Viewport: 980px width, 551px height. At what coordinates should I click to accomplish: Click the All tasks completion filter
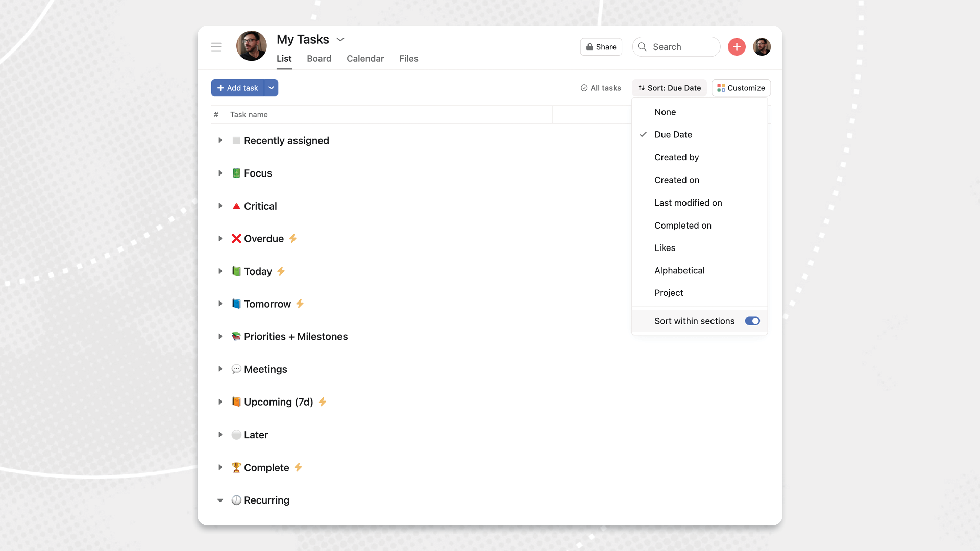(x=601, y=88)
